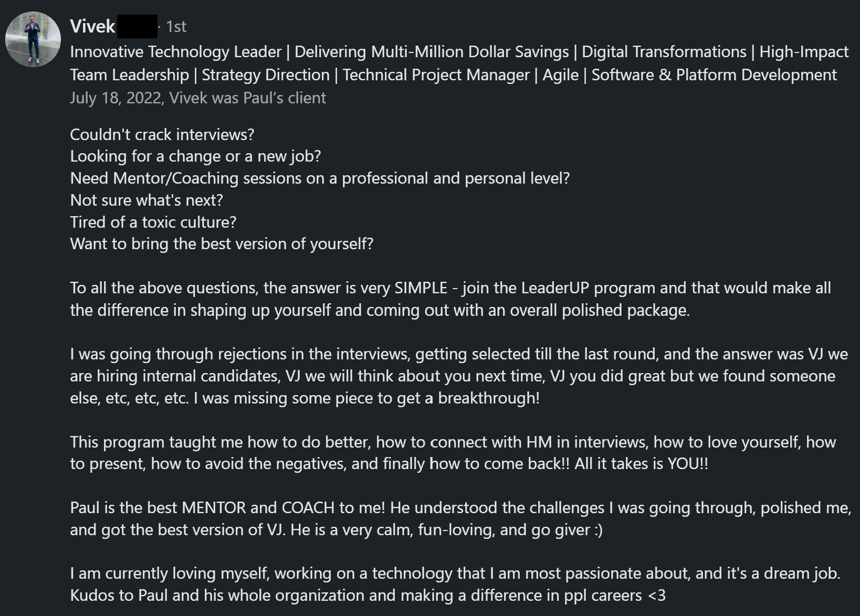The width and height of the screenshot is (860, 616).
Task: Click the 'July 18, 2022' client relationship line
Action: 198,98
